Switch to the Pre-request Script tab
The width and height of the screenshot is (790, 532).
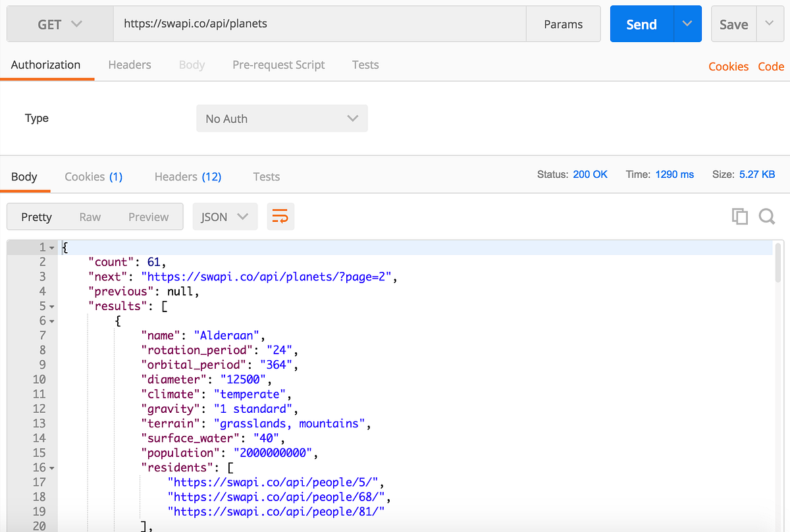[x=278, y=65]
